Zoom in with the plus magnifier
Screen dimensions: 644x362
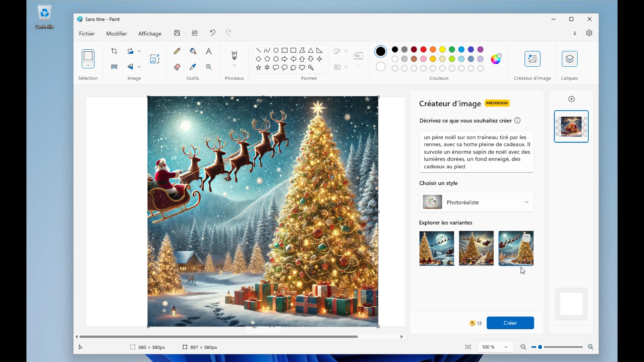[591, 347]
